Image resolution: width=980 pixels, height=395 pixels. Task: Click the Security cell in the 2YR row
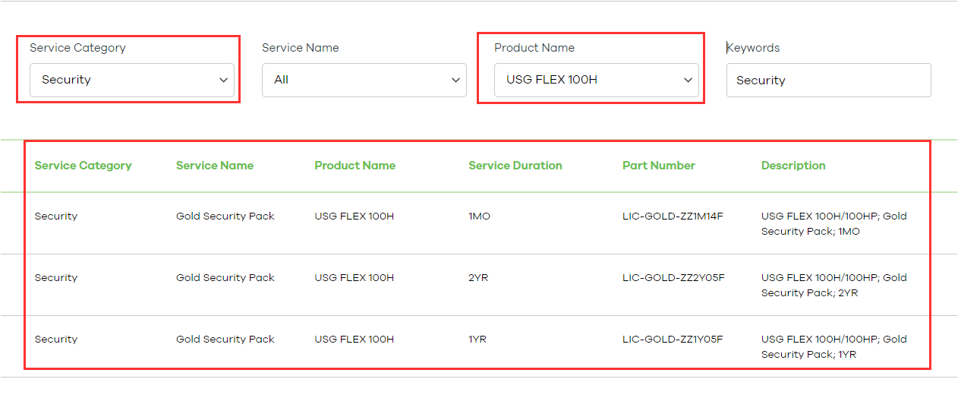pos(56,278)
